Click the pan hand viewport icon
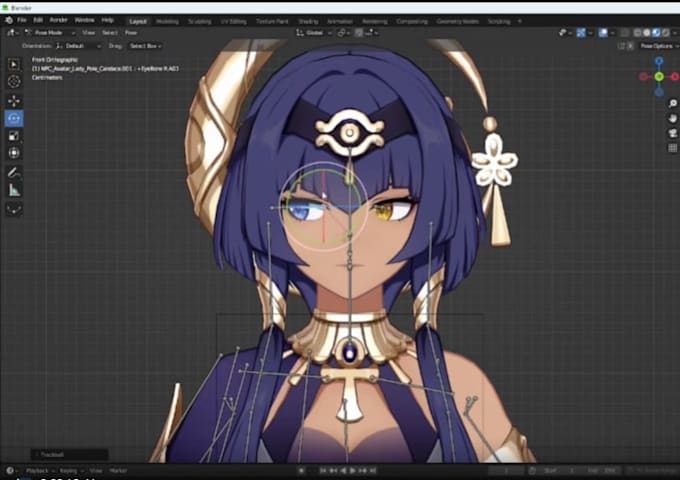This screenshot has width=680, height=480. [673, 118]
